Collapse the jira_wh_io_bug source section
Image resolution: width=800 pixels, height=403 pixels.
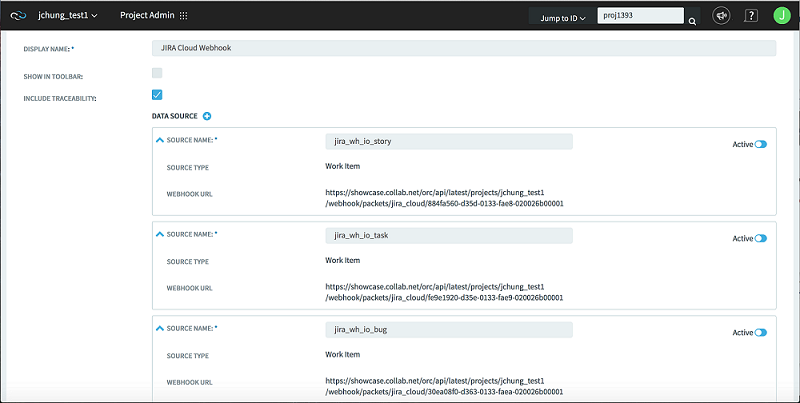(160, 329)
